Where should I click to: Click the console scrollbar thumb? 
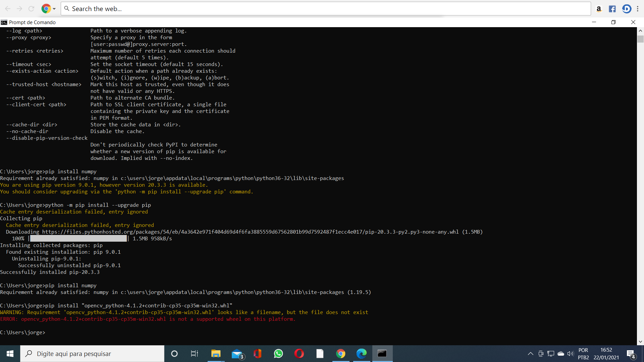(x=640, y=39)
